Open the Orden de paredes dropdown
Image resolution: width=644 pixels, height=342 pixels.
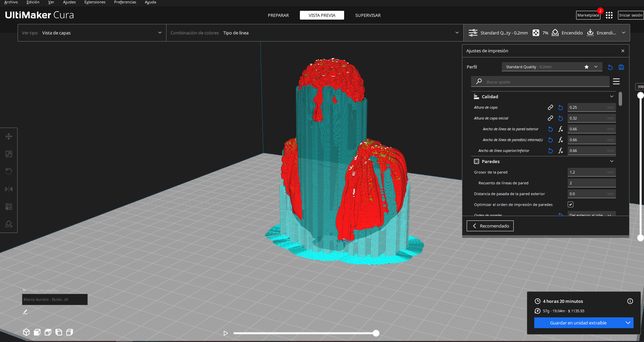pos(592,214)
